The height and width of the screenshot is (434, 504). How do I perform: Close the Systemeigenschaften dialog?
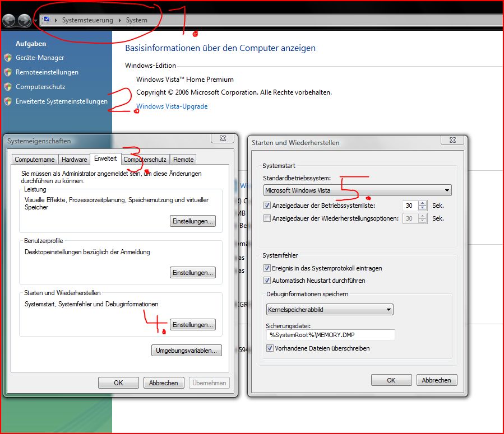(x=223, y=138)
